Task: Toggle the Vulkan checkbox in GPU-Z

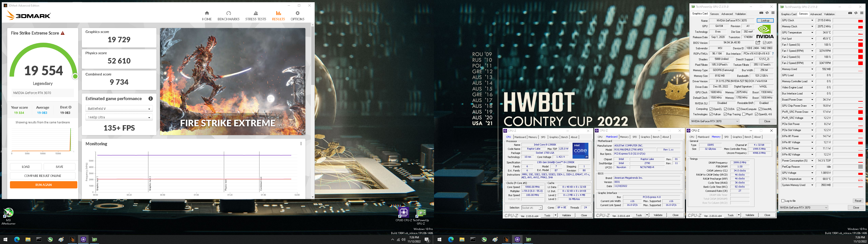Action: click(x=711, y=115)
